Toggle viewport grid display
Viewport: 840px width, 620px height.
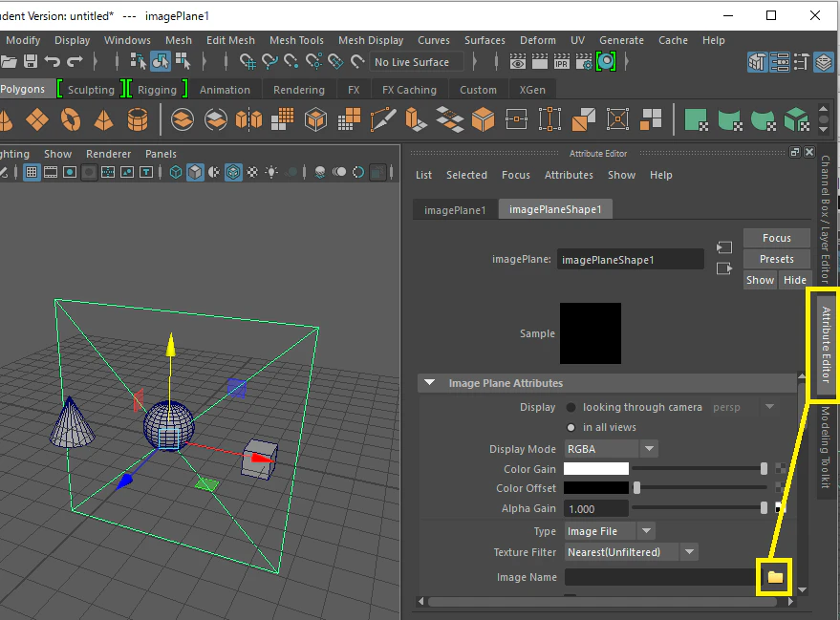coord(32,172)
